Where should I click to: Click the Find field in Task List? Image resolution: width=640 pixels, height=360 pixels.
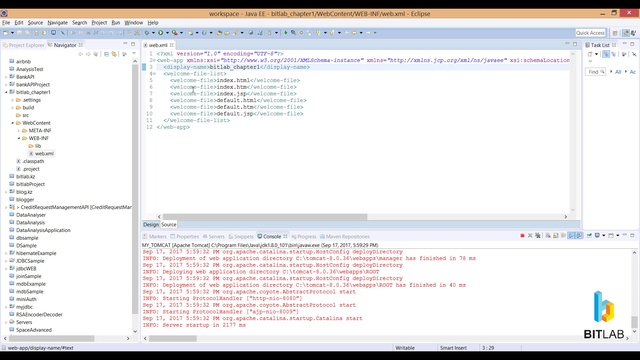596,72
